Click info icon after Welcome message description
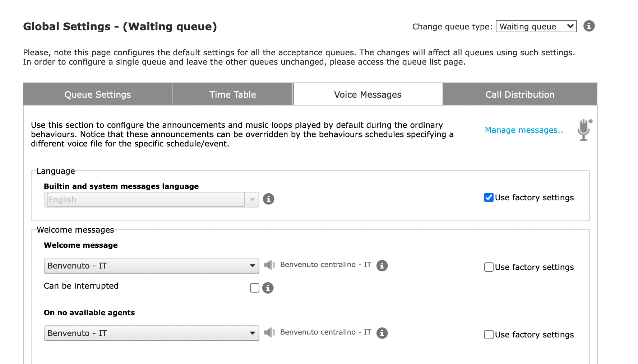 tap(382, 266)
